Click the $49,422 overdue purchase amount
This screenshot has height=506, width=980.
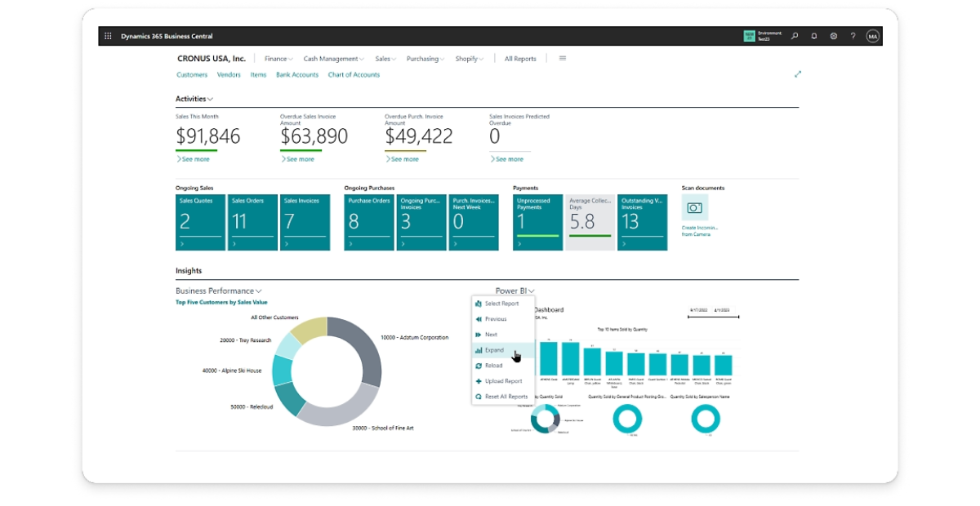(x=419, y=136)
